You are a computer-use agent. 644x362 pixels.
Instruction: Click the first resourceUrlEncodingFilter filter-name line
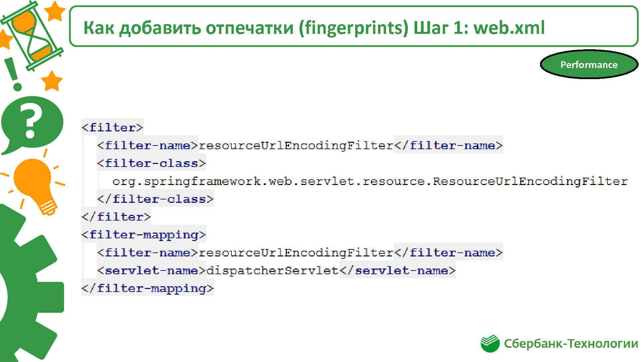[300, 145]
